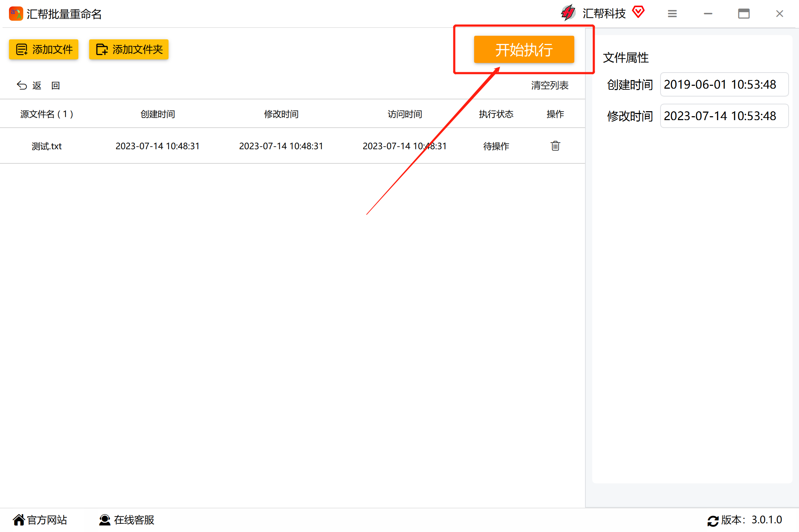Click the 修改时间 column header
Screen dimensions: 799x532
[x=281, y=114]
